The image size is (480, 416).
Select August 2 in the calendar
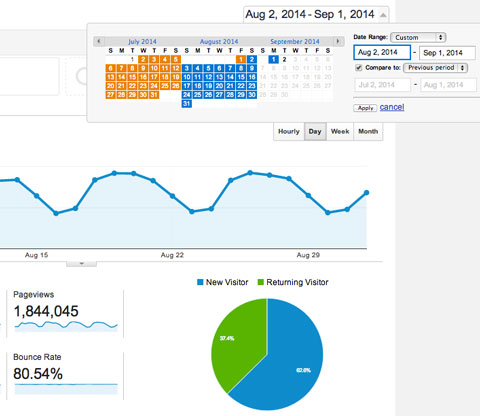coord(252,59)
